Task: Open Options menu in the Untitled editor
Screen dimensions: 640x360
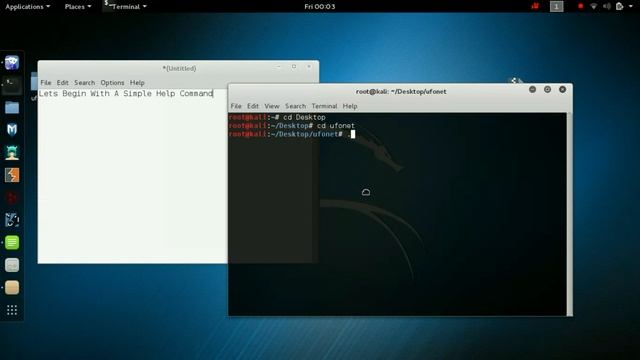Action: click(x=112, y=82)
